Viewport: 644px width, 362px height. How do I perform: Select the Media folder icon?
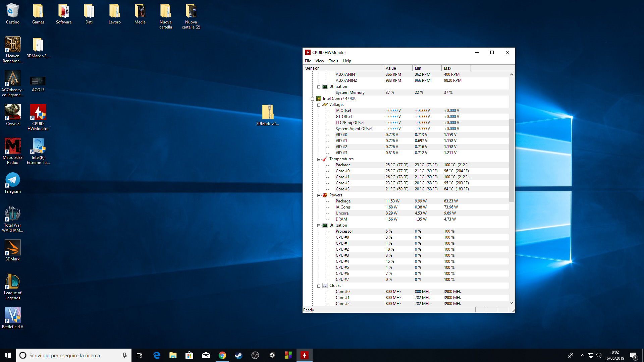[x=140, y=14]
